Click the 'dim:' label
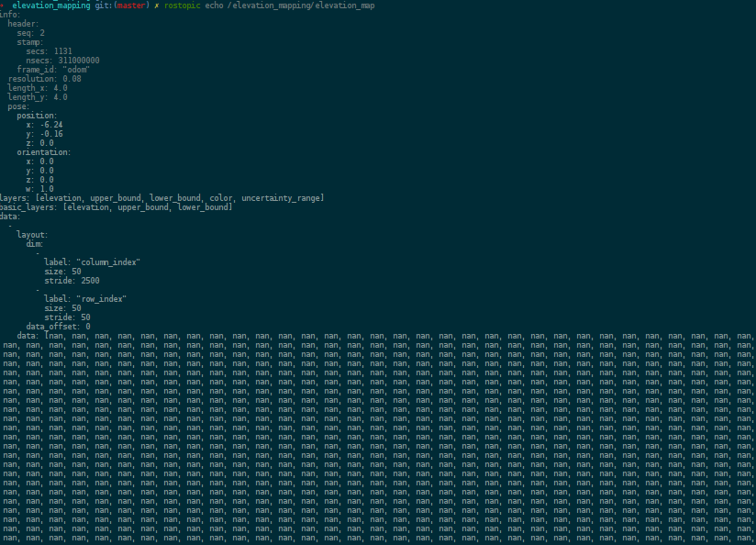This screenshot has height=545, width=756. 35,243
